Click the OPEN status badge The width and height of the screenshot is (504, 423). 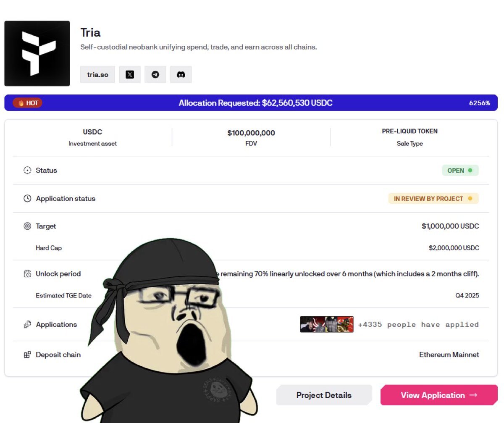(x=460, y=171)
